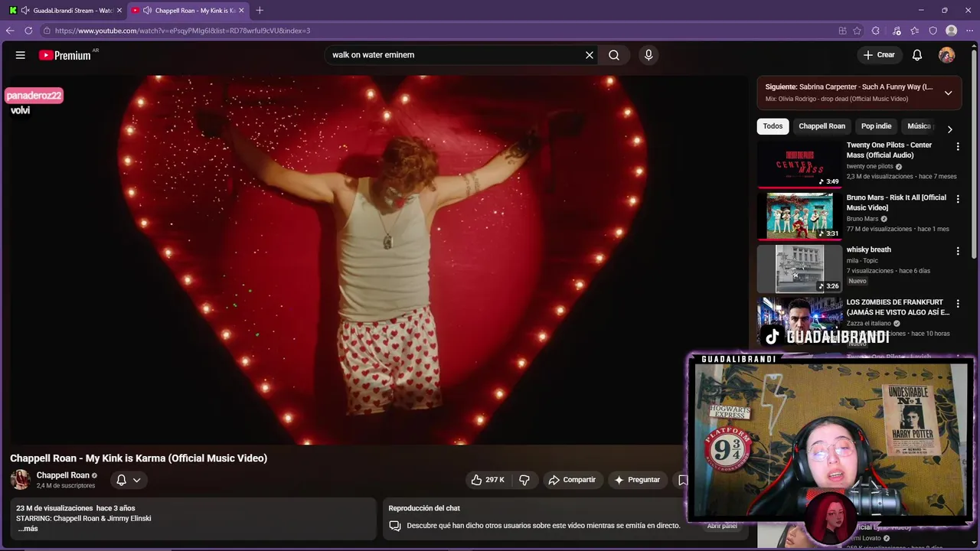
Task: Open Browser essentials shield icon
Action: coord(933,31)
